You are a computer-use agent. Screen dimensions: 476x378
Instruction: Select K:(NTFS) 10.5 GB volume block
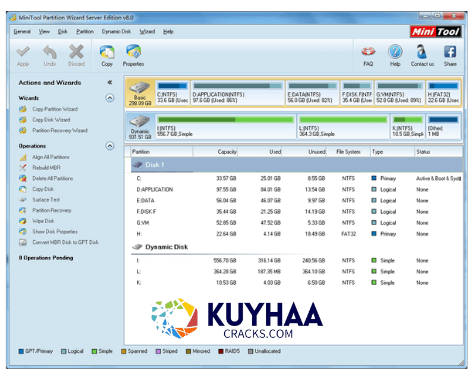coord(408,127)
